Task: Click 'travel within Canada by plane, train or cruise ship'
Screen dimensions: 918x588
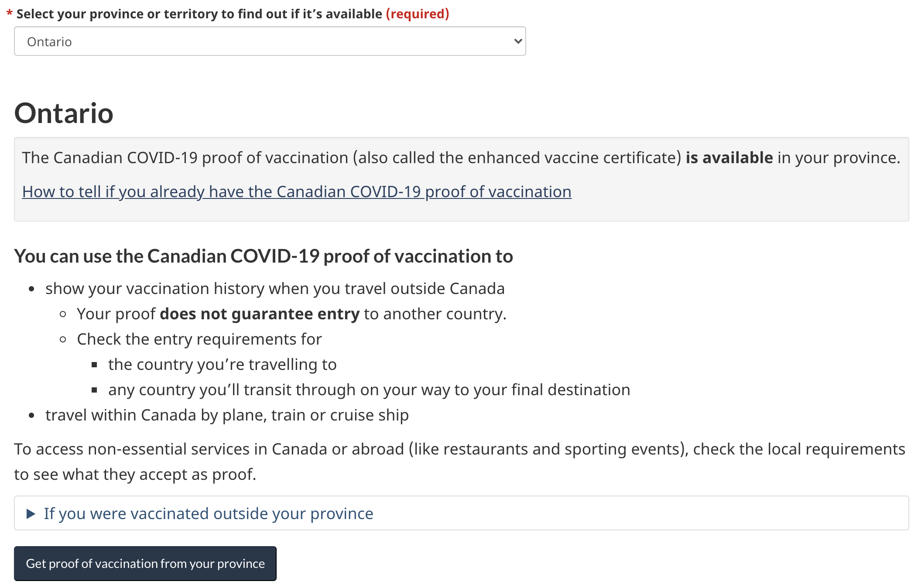Action: tap(227, 415)
